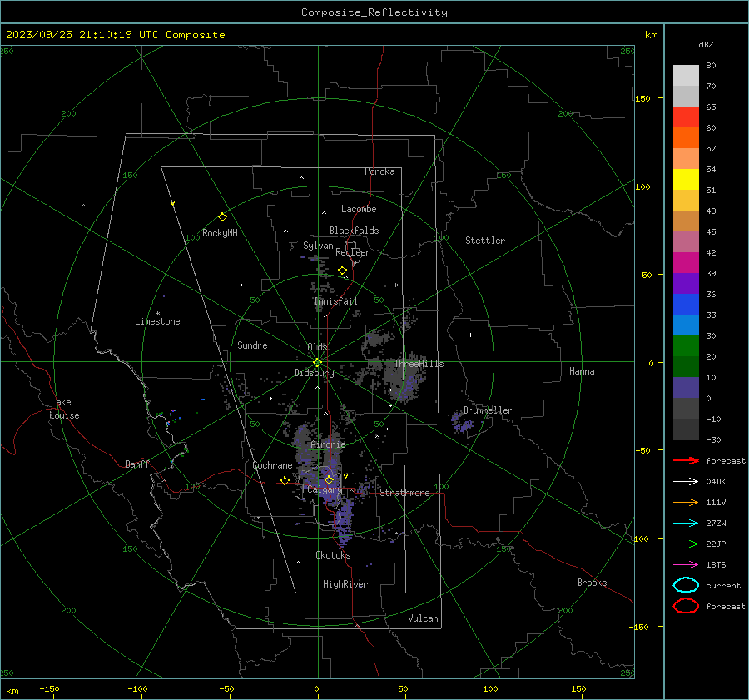749x700 pixels.
Task: Click the white 04DK arrow icon
Action: click(x=686, y=481)
